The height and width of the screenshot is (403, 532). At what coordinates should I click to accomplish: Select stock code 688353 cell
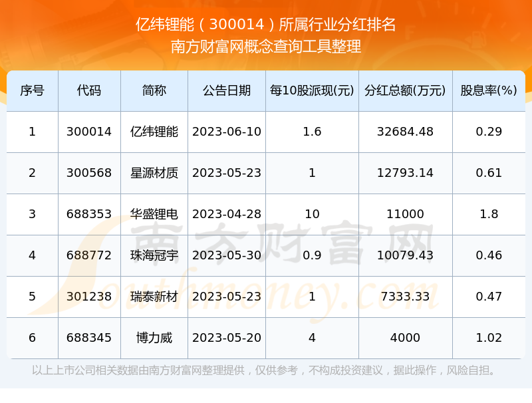point(89,214)
